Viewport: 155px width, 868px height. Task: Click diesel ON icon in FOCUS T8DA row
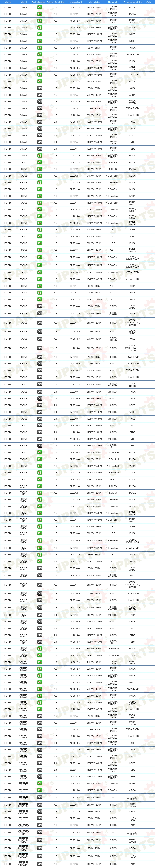tap(40, 445)
